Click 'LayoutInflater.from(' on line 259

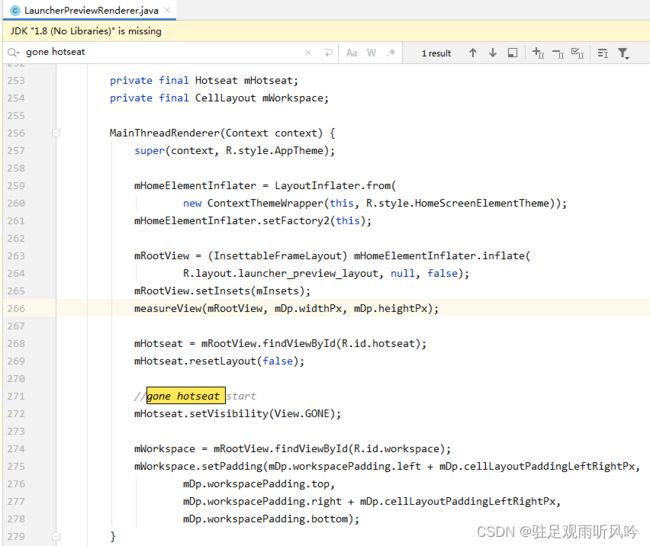coord(335,186)
